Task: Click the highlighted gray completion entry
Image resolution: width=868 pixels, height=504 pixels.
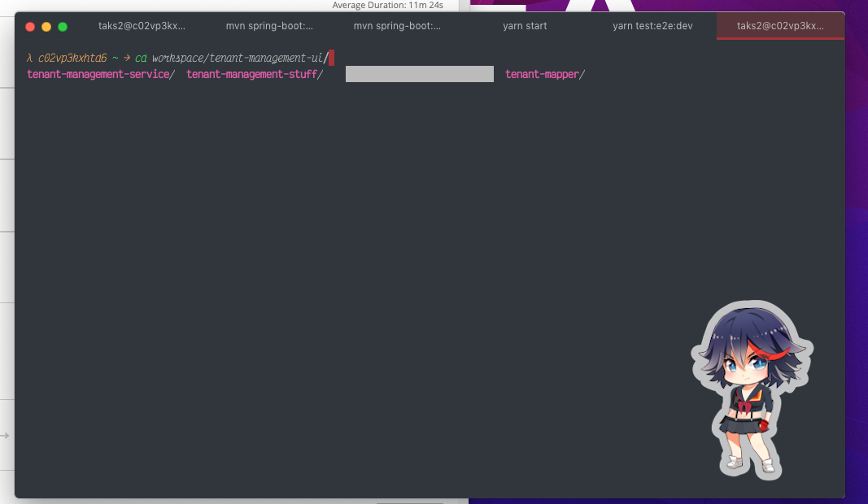Action: (x=419, y=74)
